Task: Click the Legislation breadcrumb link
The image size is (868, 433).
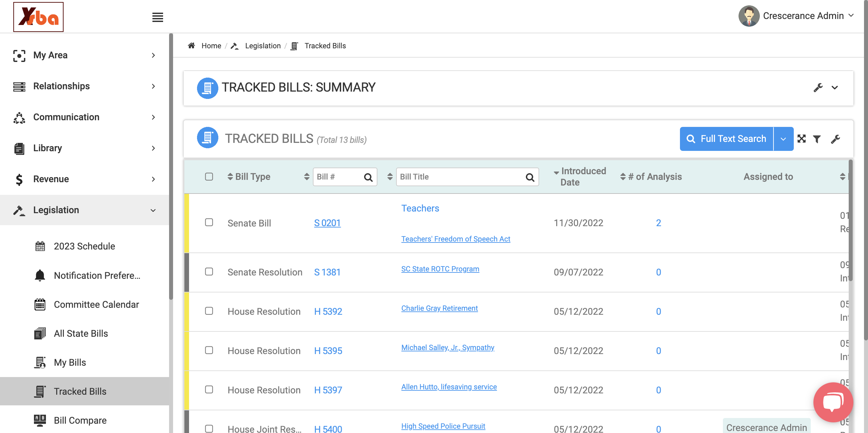Action: point(263,46)
